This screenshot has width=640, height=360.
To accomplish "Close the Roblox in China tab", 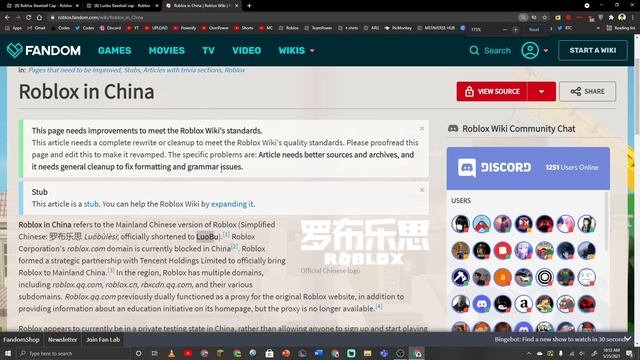I will pos(236,6).
